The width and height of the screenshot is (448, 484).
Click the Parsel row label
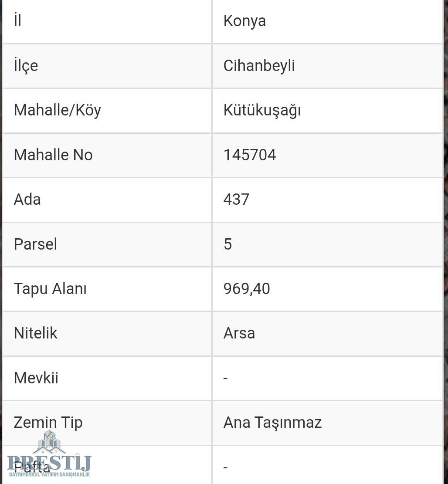pyautogui.click(x=35, y=244)
